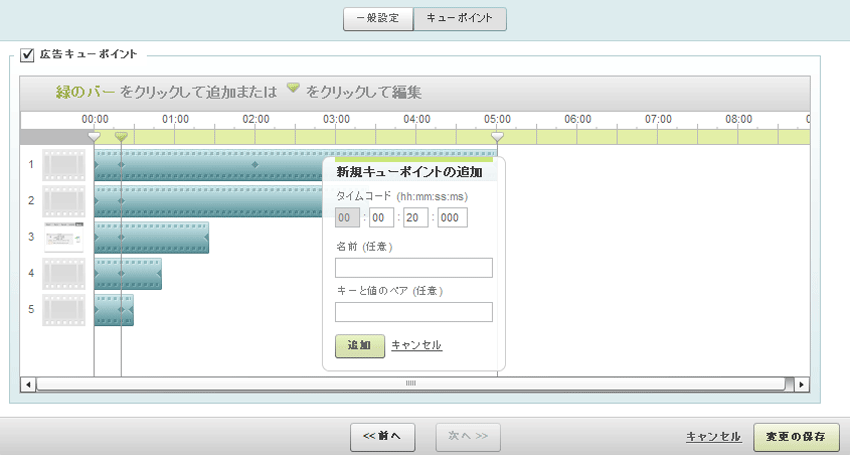Click the milliseconds field showing 000
Screen dimensions: 850x455
452,217
